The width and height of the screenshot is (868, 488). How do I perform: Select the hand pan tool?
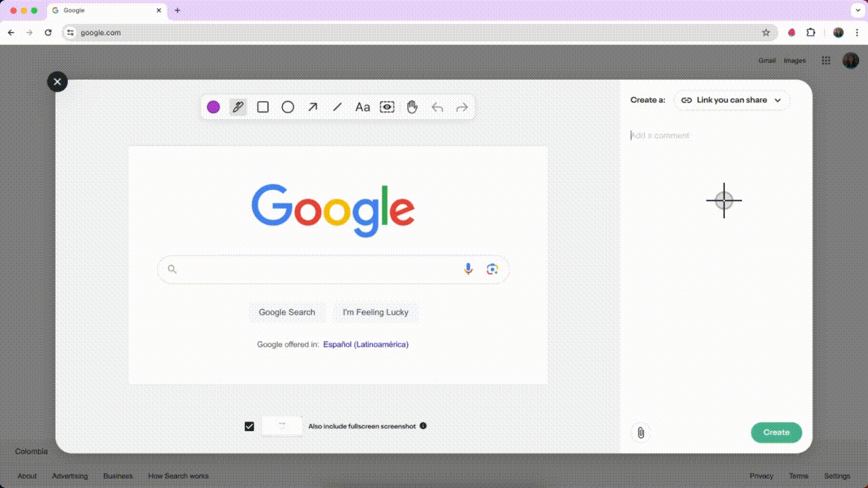click(x=412, y=107)
